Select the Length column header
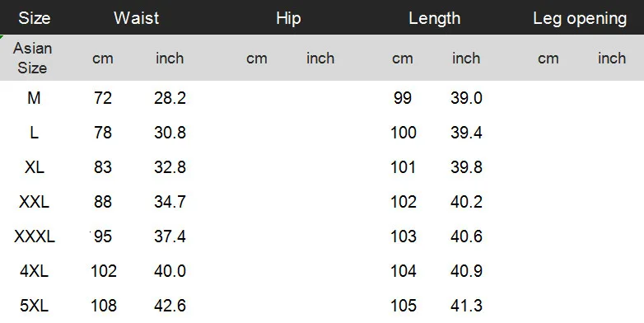644x323 pixels. (435, 18)
